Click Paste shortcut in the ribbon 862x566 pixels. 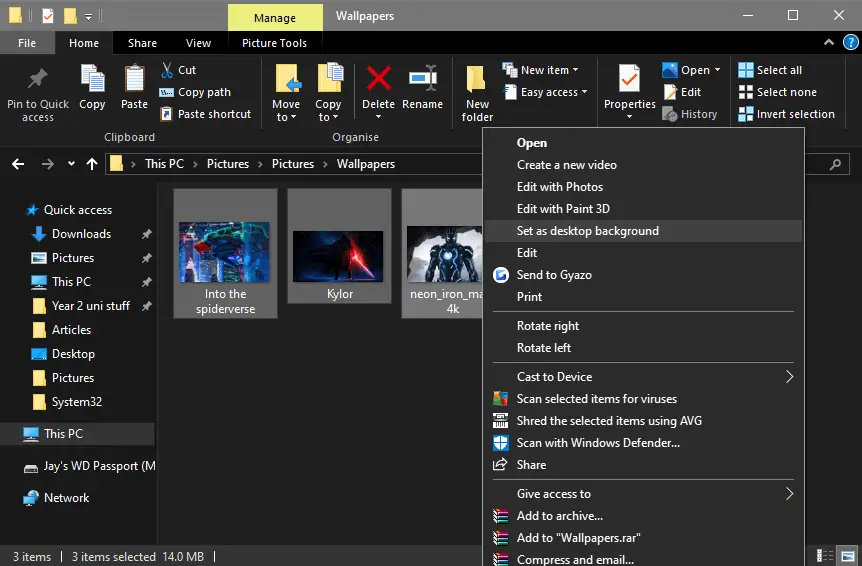[206, 114]
